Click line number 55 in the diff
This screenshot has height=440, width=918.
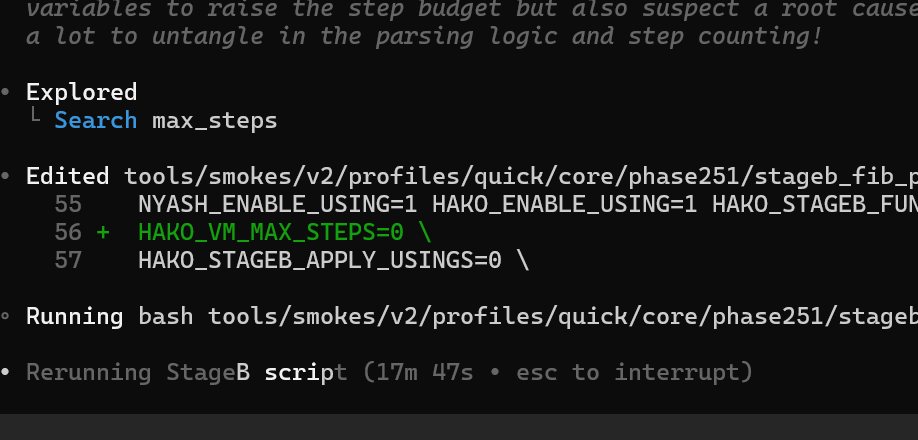(x=69, y=205)
